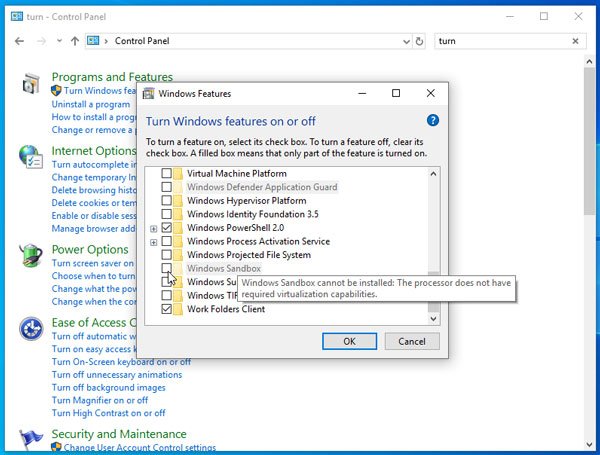Enable the Virtual Machine Platform checkbox

click(x=166, y=173)
